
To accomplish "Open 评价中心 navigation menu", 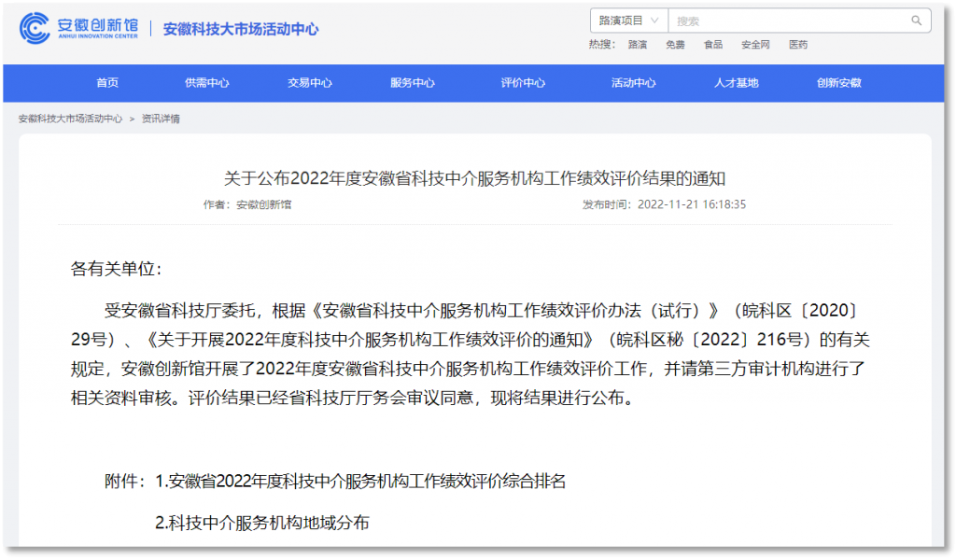I will (x=523, y=83).
